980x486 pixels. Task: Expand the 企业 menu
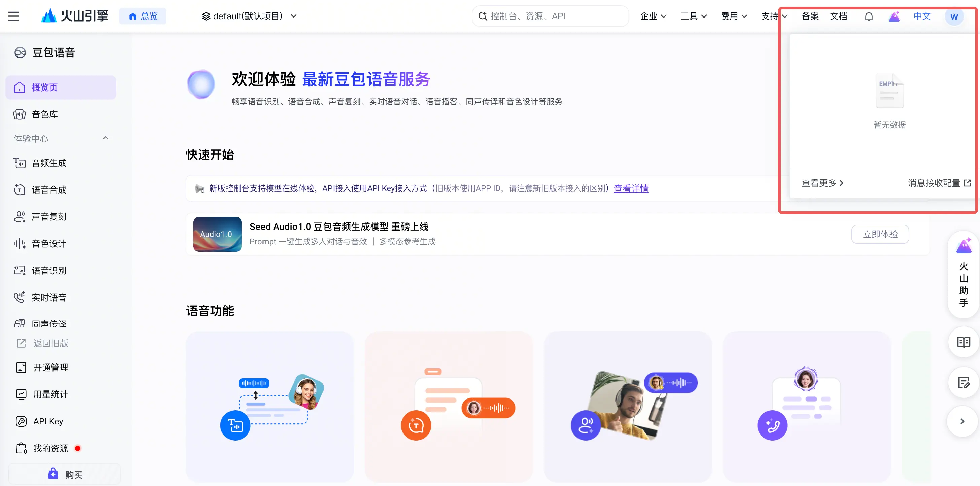point(653,16)
